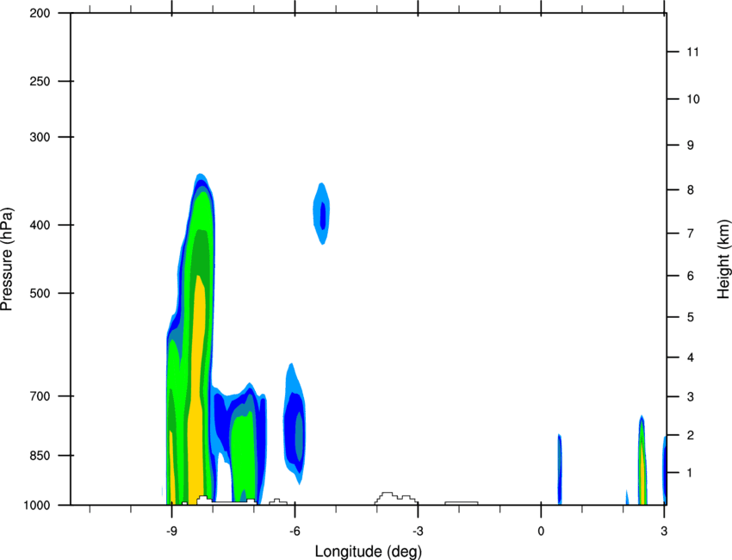Click the 250 pressure tick label
This screenshot has width=732, height=560.
[40, 82]
